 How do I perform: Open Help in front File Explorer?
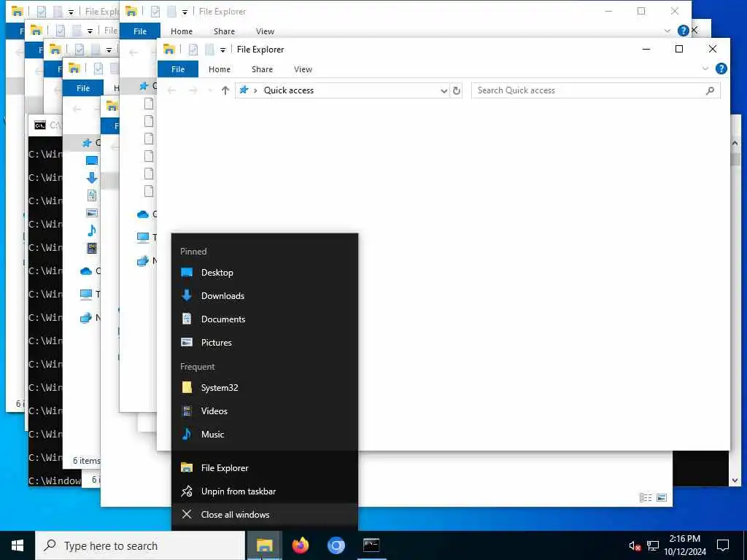click(x=721, y=69)
